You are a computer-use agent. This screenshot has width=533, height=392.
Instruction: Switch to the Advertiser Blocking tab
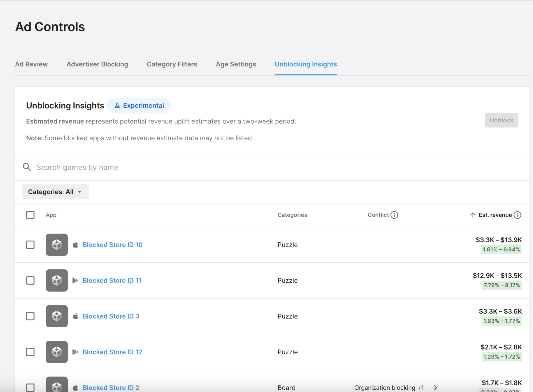[x=97, y=64]
